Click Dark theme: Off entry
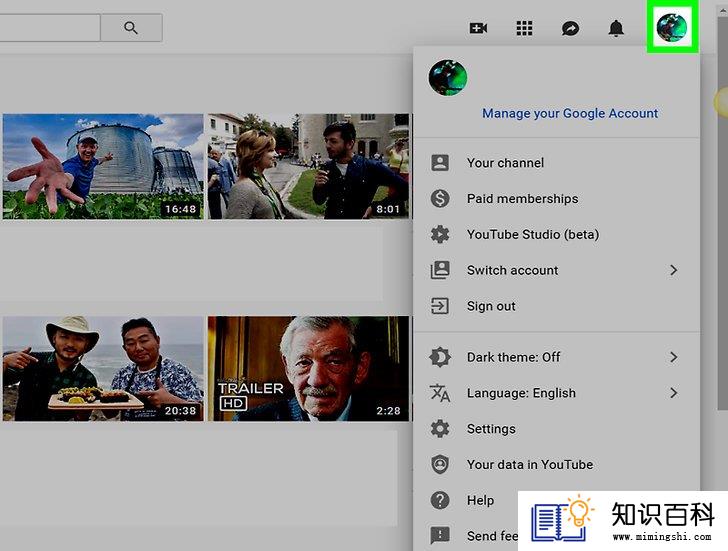 [556, 357]
